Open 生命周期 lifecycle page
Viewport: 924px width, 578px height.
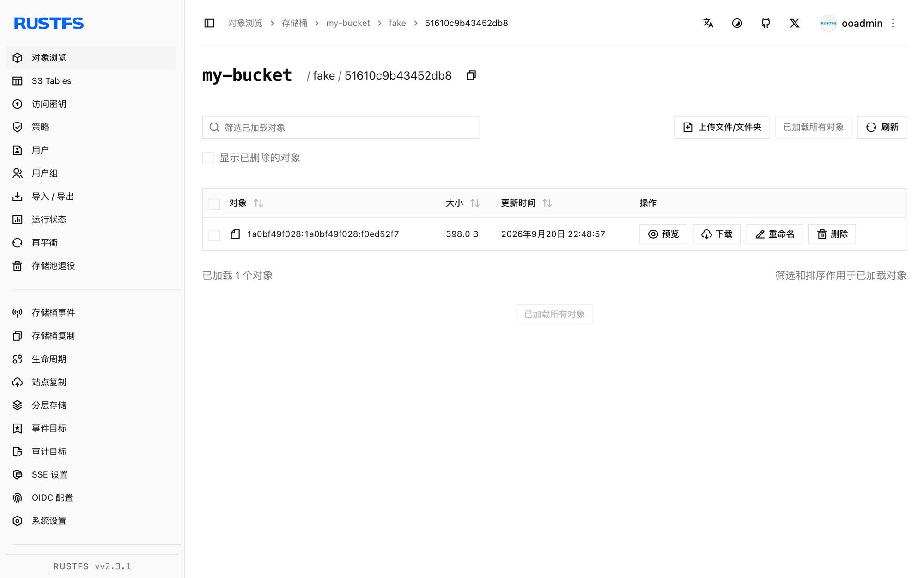coord(91,359)
